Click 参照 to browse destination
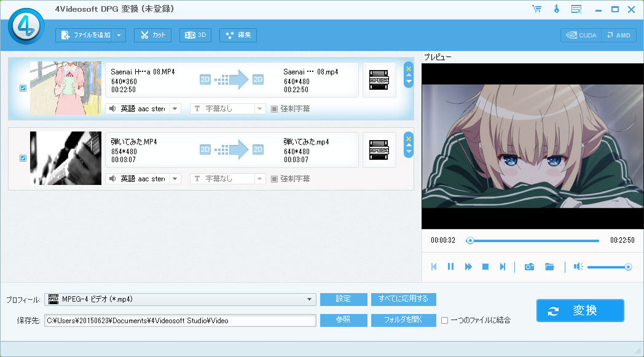644x357 pixels. click(x=344, y=320)
